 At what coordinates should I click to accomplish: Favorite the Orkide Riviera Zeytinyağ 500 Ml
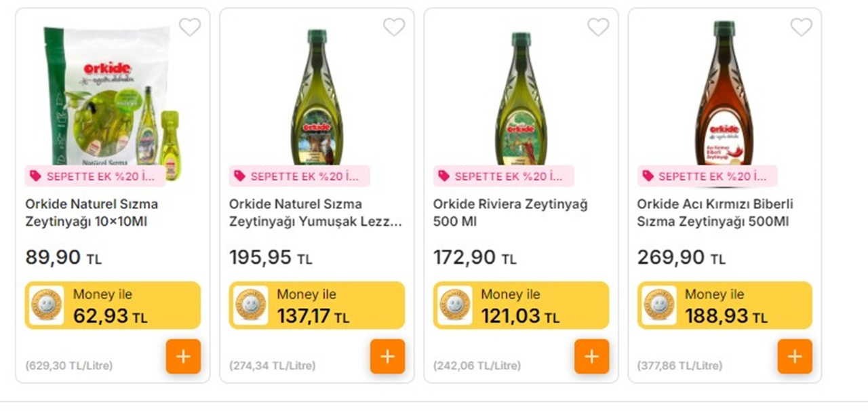pyautogui.click(x=598, y=27)
